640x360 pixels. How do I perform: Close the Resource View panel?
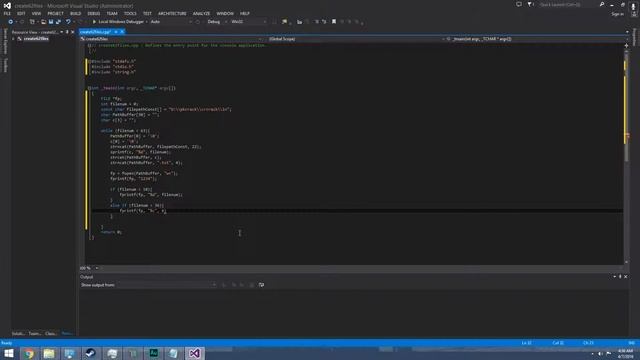tap(73, 32)
